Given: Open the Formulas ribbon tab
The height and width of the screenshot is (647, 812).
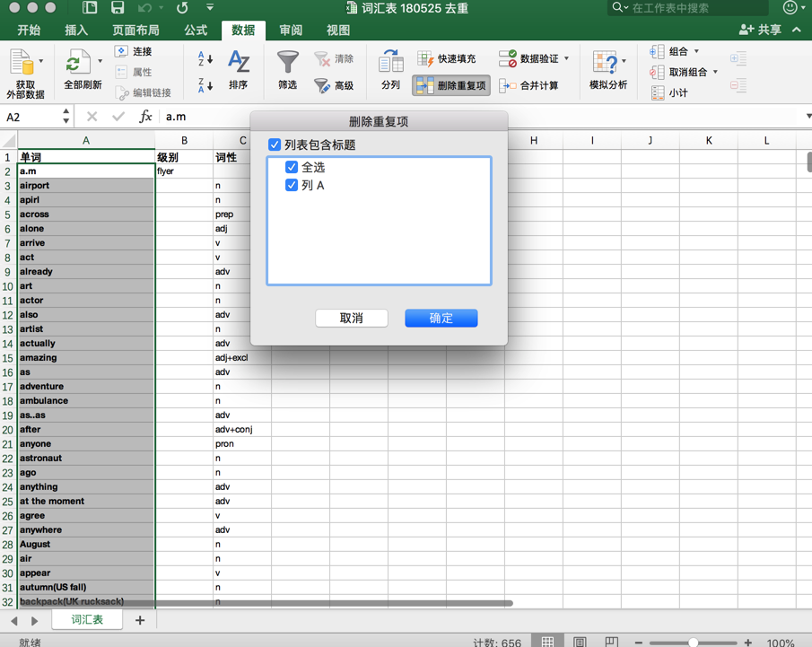Looking at the screenshot, I should click(196, 30).
